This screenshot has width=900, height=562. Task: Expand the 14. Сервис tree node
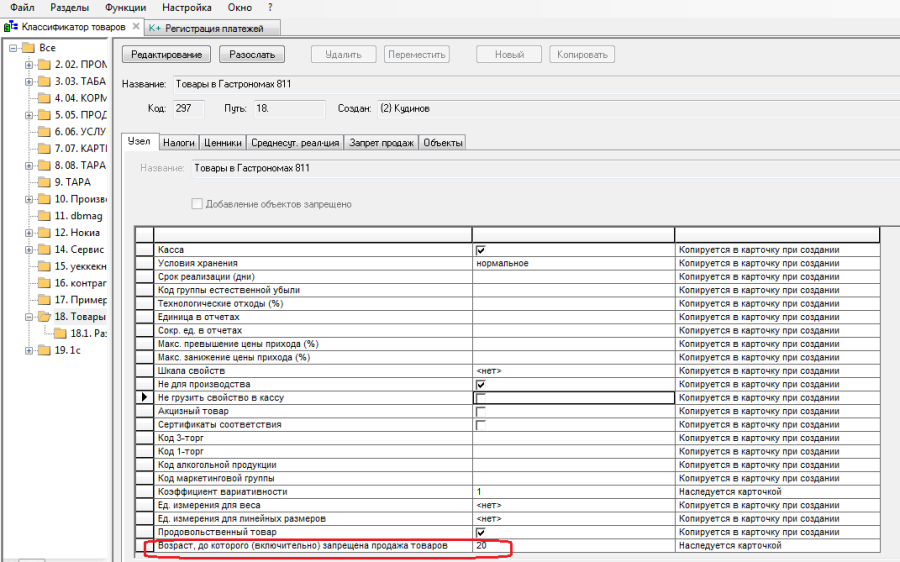[29, 250]
